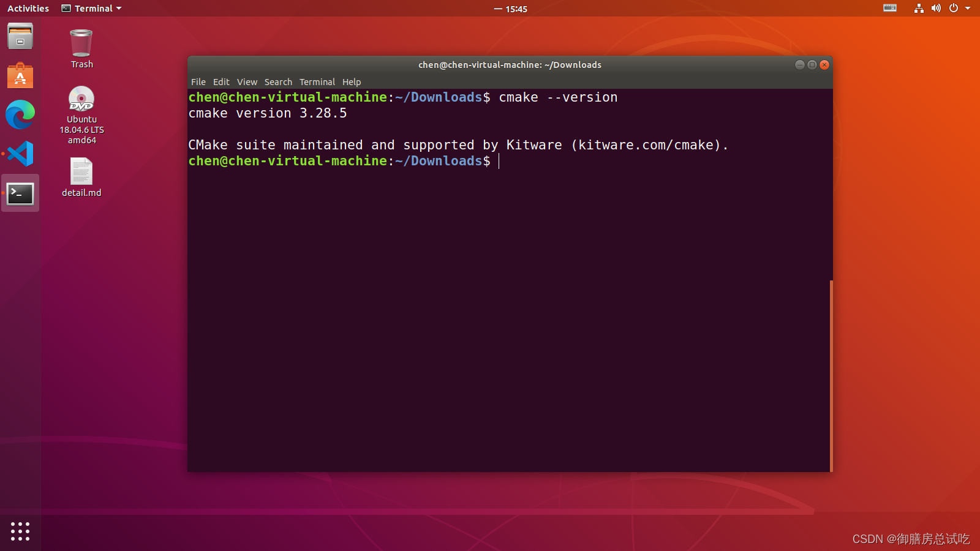The width and height of the screenshot is (980, 551).
Task: Open Microsoft Edge from the dock
Action: click(x=20, y=114)
